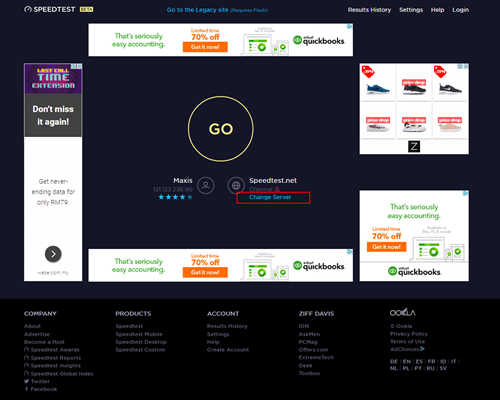Rate Maxis using the star rating
The width and height of the screenshot is (500, 400).
175,197
